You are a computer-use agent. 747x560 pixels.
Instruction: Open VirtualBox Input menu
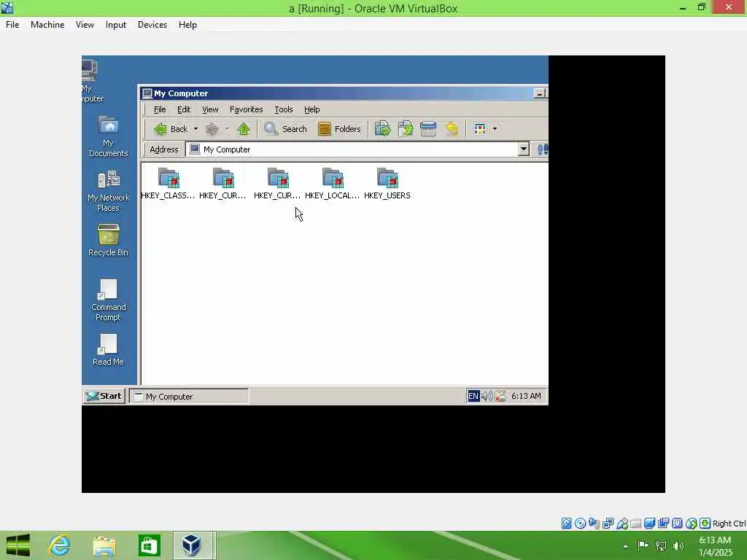pyautogui.click(x=116, y=25)
